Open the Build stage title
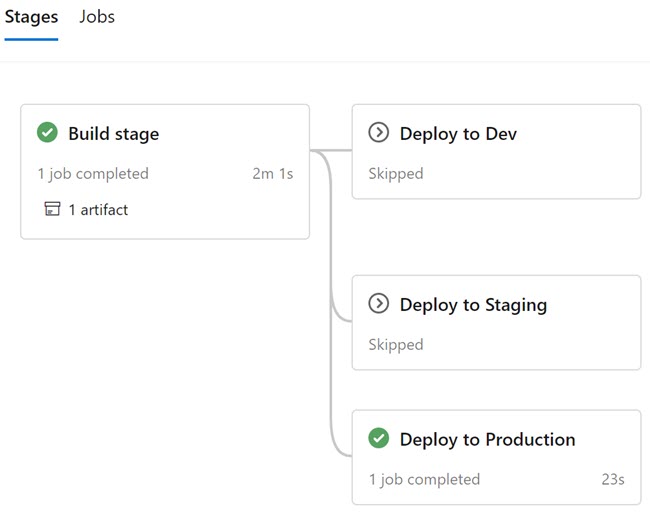This screenshot has height=515, width=650. [x=114, y=134]
